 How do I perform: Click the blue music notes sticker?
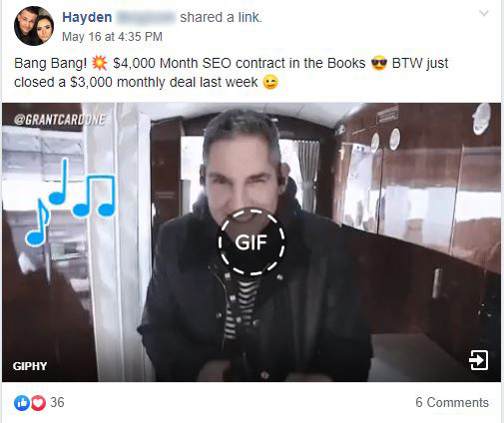71,202
